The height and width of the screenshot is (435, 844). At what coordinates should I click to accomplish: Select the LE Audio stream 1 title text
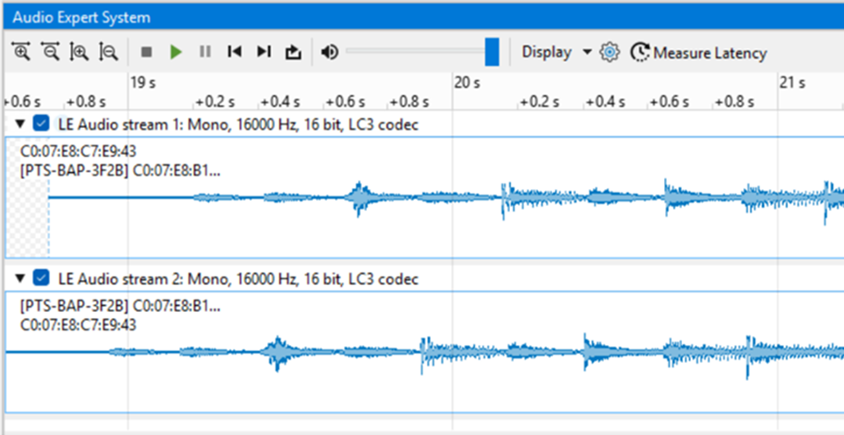pyautogui.click(x=238, y=125)
